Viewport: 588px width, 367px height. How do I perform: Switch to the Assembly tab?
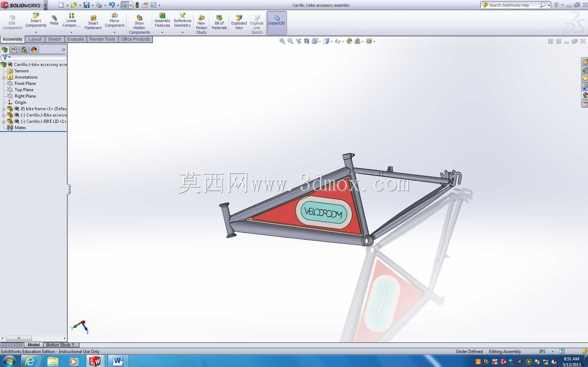click(13, 39)
